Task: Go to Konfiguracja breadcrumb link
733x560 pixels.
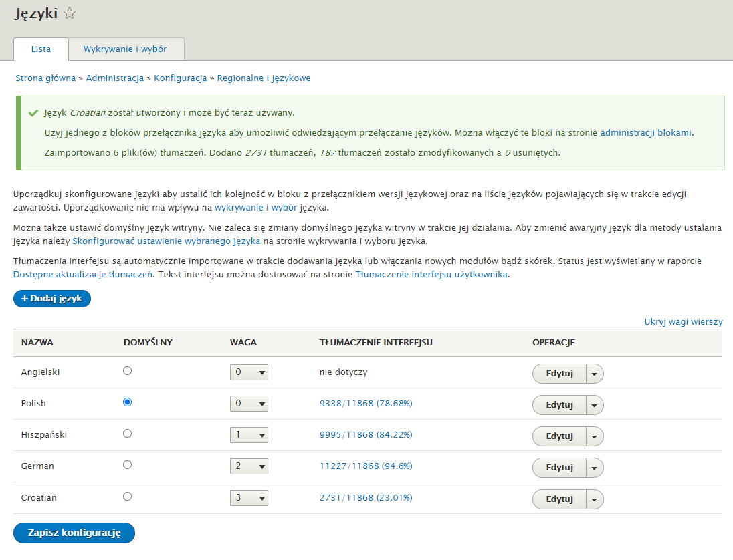Action: 181,78
